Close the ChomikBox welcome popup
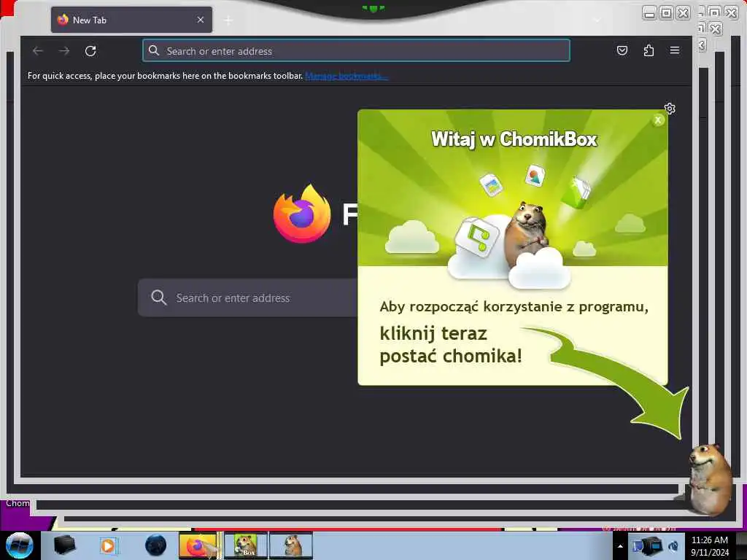Image resolution: width=747 pixels, height=560 pixels. click(658, 120)
